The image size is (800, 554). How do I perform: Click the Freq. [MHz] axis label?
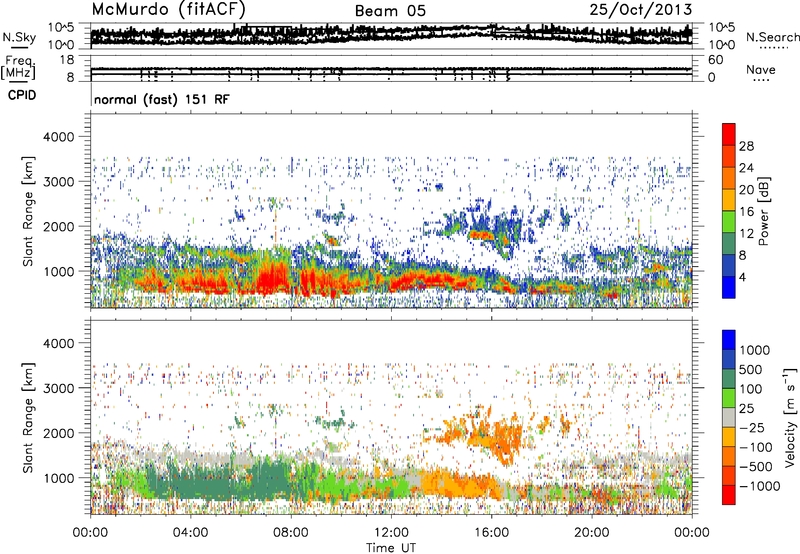18,67
